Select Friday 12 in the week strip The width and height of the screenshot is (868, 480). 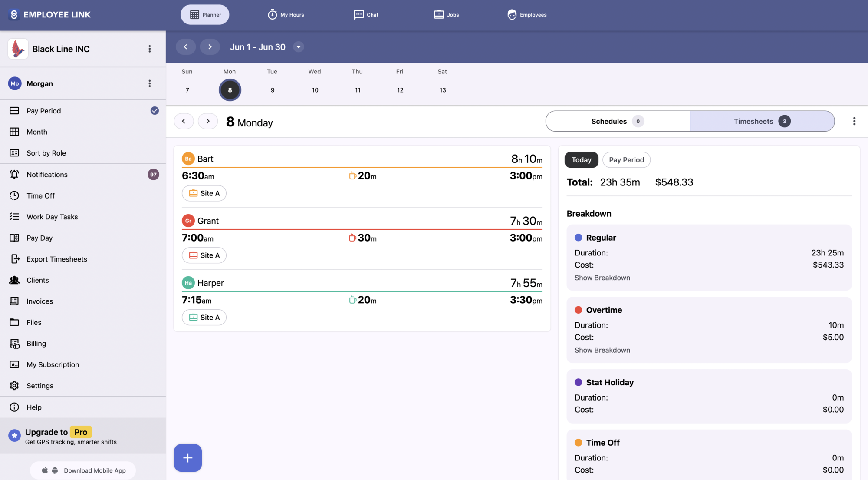pos(400,90)
